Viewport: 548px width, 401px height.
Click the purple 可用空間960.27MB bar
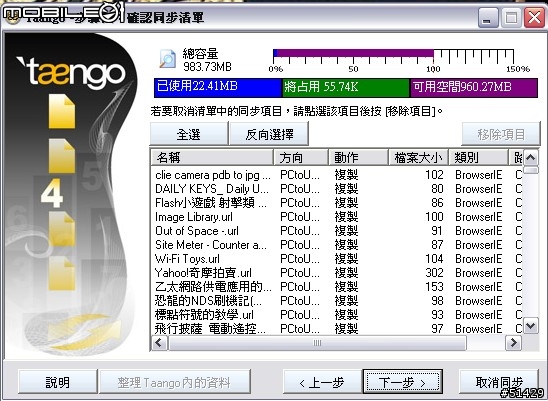click(474, 87)
